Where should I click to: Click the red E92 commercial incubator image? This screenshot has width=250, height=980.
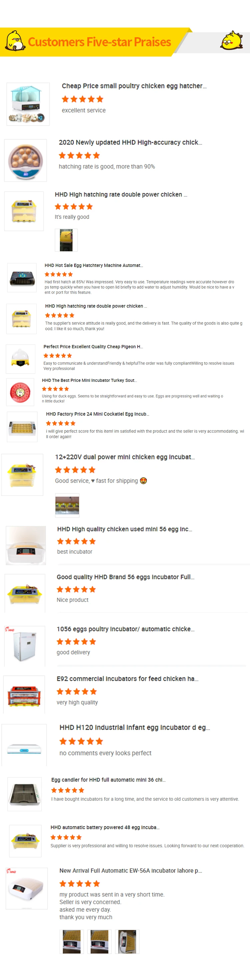(x=24, y=694)
